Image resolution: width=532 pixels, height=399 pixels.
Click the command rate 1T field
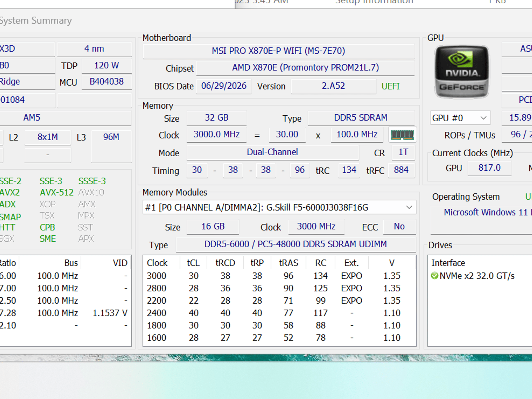403,152
